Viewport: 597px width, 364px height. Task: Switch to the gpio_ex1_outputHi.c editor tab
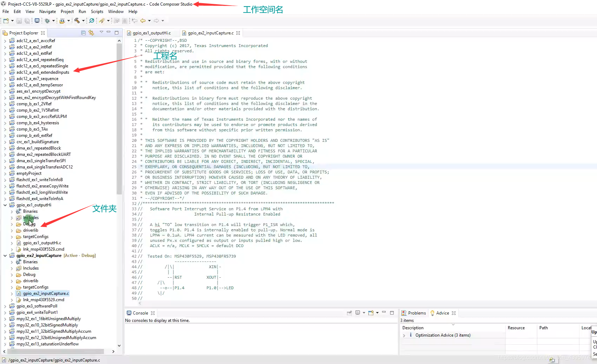tap(152, 33)
